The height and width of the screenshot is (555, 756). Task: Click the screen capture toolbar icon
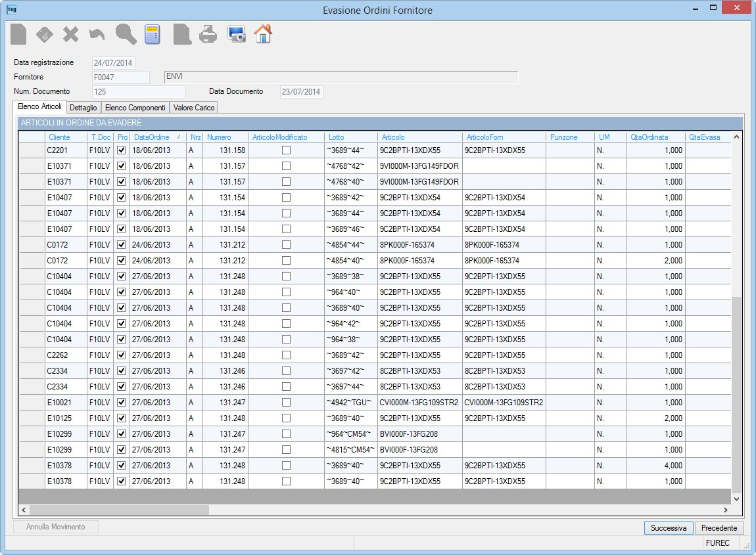click(x=236, y=35)
